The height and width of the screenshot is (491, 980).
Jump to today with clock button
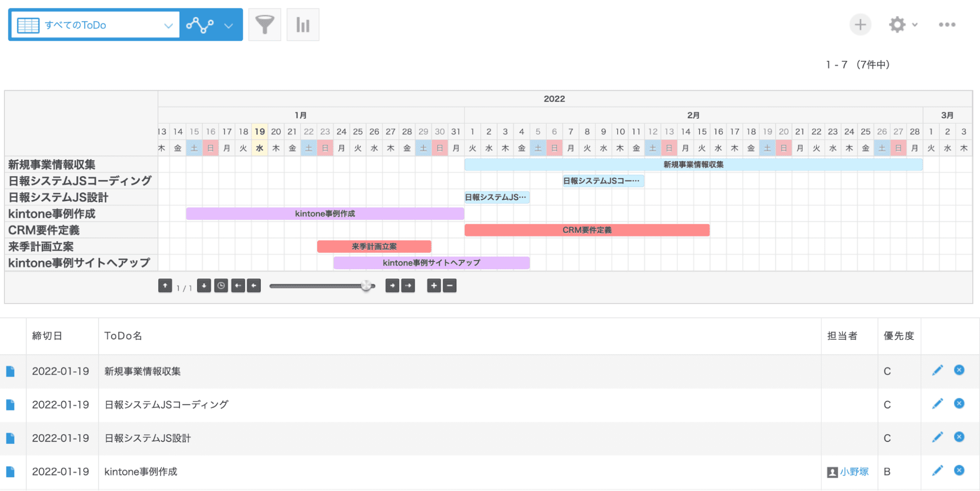click(221, 285)
